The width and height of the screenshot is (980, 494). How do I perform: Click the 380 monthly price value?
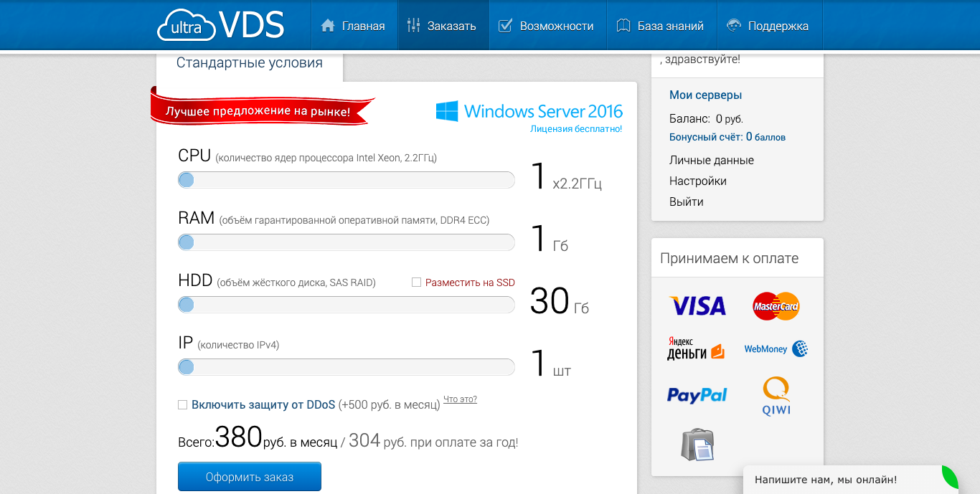(239, 437)
